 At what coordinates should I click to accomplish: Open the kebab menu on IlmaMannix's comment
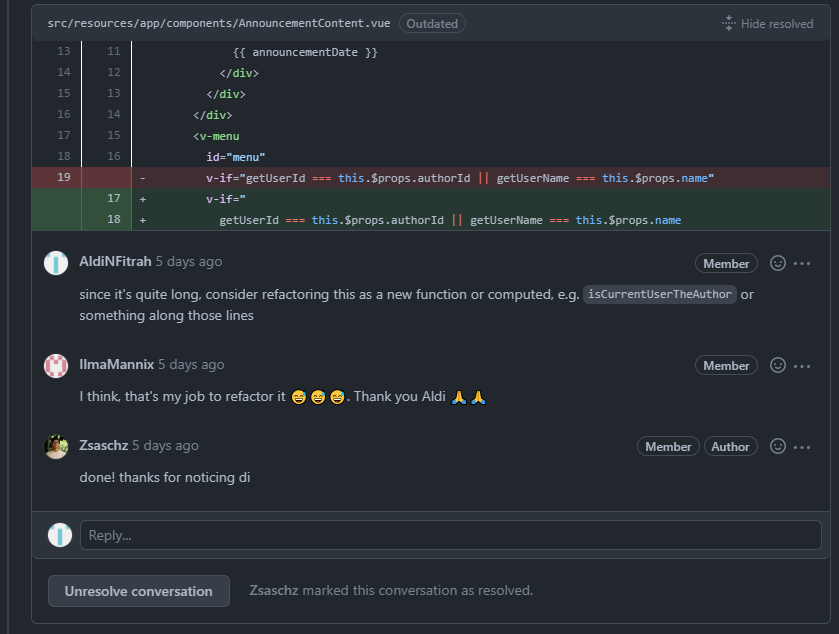(x=801, y=365)
